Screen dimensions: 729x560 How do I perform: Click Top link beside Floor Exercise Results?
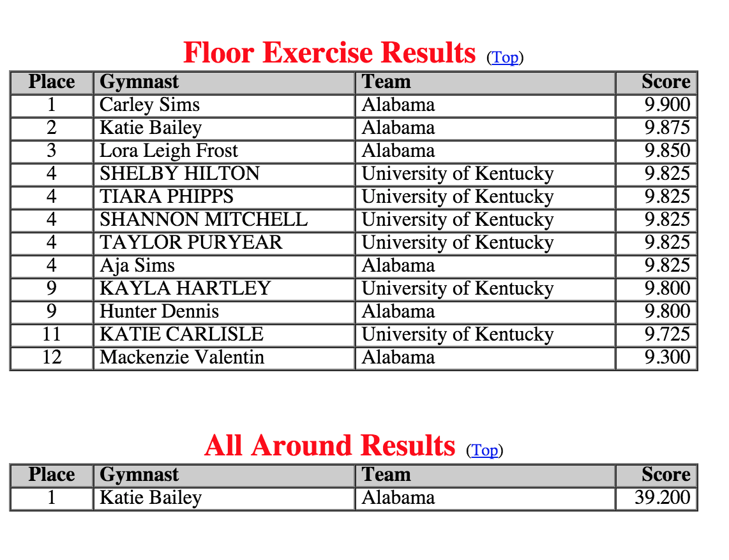pyautogui.click(x=505, y=57)
